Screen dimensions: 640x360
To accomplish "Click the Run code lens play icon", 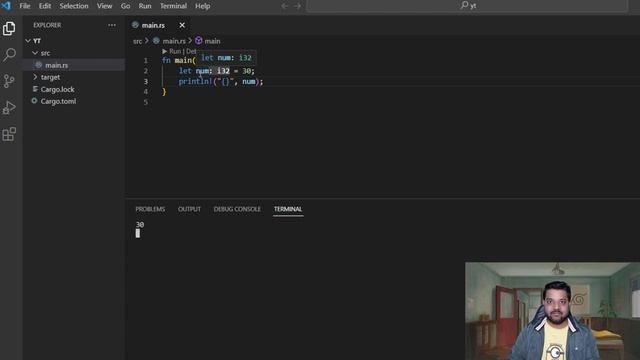I will (164, 51).
